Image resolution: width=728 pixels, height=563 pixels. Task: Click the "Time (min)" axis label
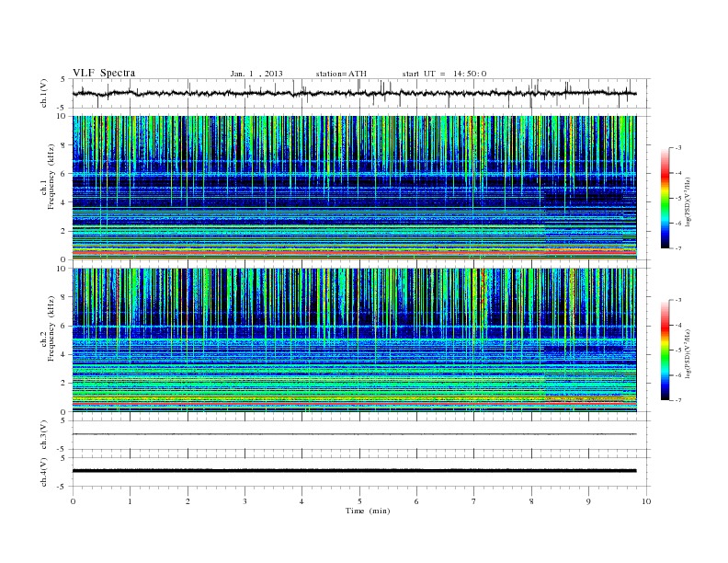[368, 511]
